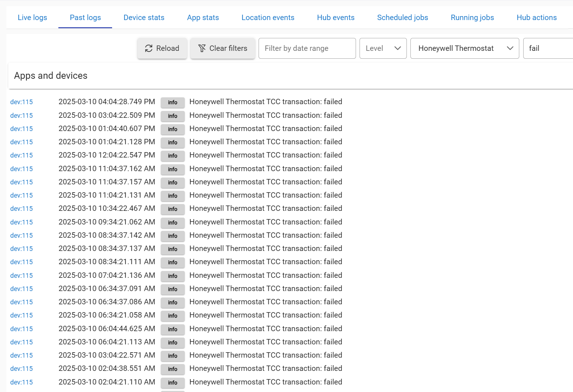Click info badge on 11:04:21.131 AM row
Image resolution: width=573 pixels, height=392 pixels.
click(x=173, y=196)
